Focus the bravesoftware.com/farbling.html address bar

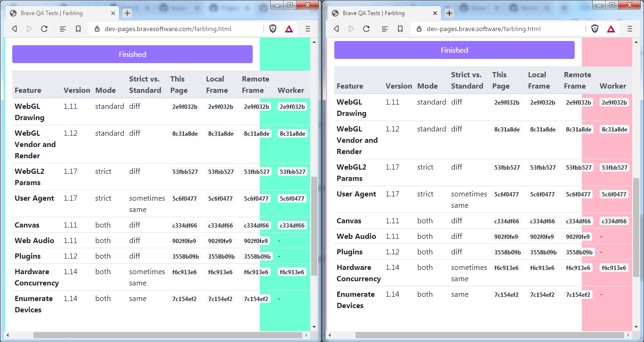(x=177, y=29)
